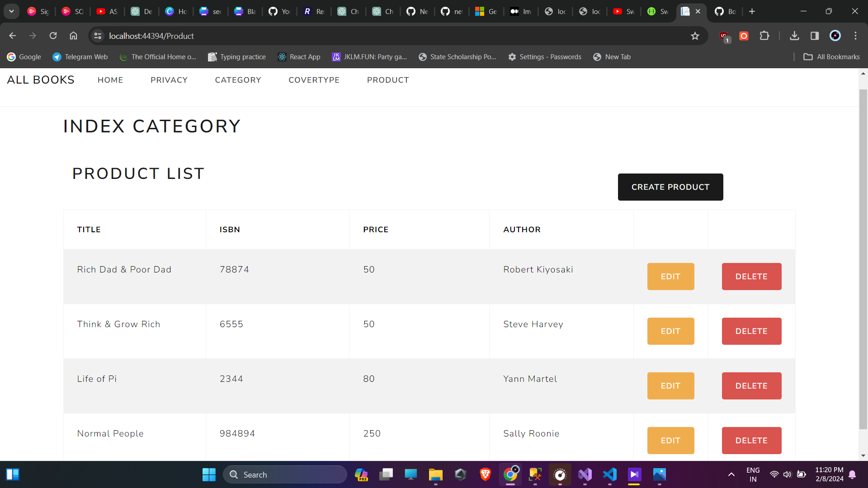Delete the Think & Grow Rich entry

[751, 331]
